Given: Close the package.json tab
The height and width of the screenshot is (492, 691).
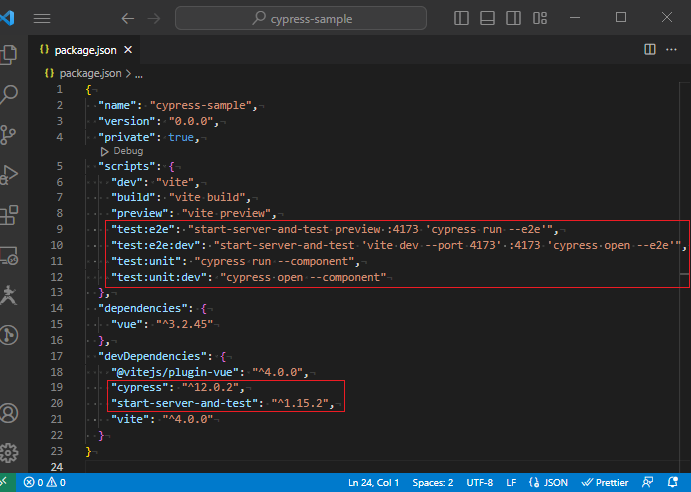Looking at the screenshot, I should tap(128, 50).
